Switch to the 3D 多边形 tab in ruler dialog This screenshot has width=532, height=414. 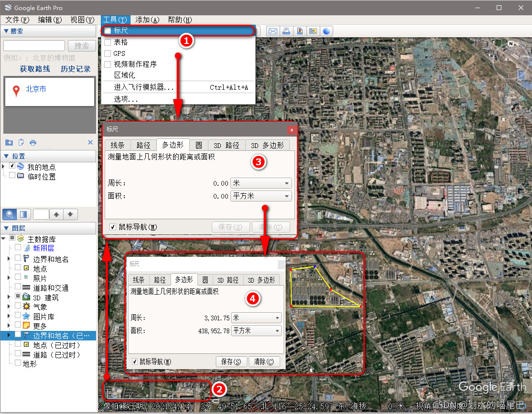(x=267, y=145)
